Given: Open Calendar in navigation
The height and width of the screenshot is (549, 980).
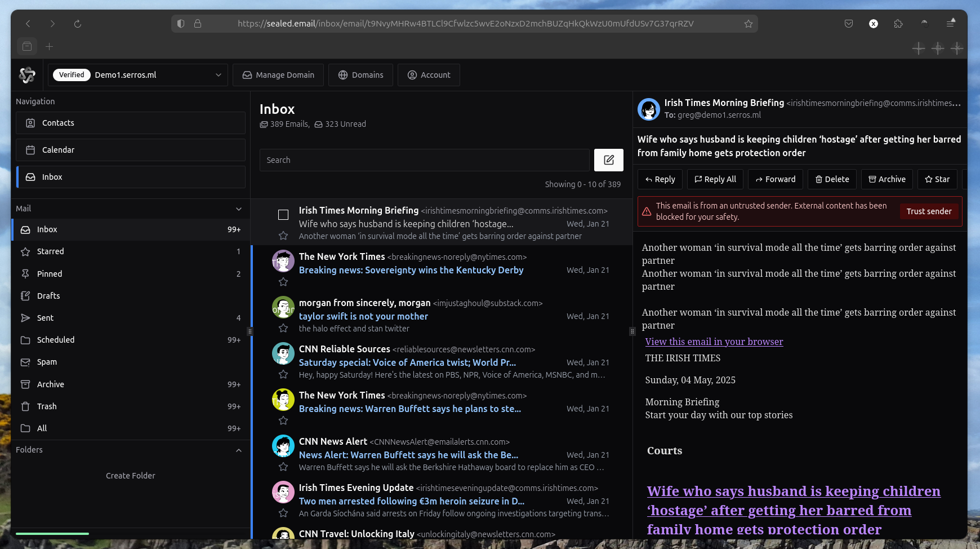Looking at the screenshot, I should [x=131, y=150].
